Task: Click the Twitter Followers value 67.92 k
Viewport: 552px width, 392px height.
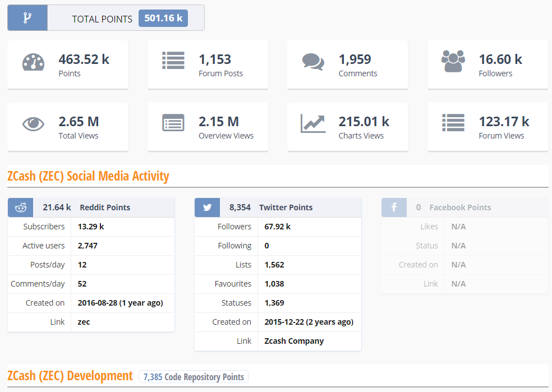Action: coord(278,227)
